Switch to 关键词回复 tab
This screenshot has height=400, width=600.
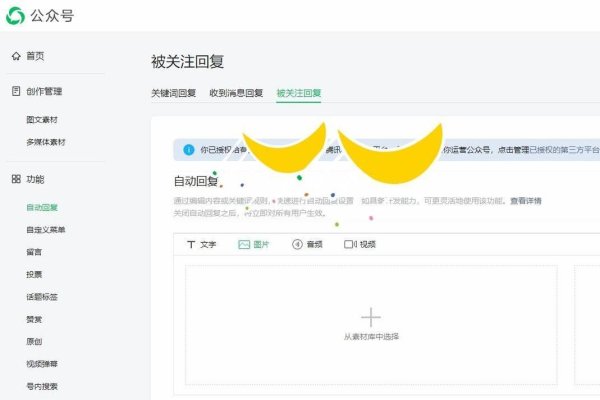pyautogui.click(x=173, y=93)
